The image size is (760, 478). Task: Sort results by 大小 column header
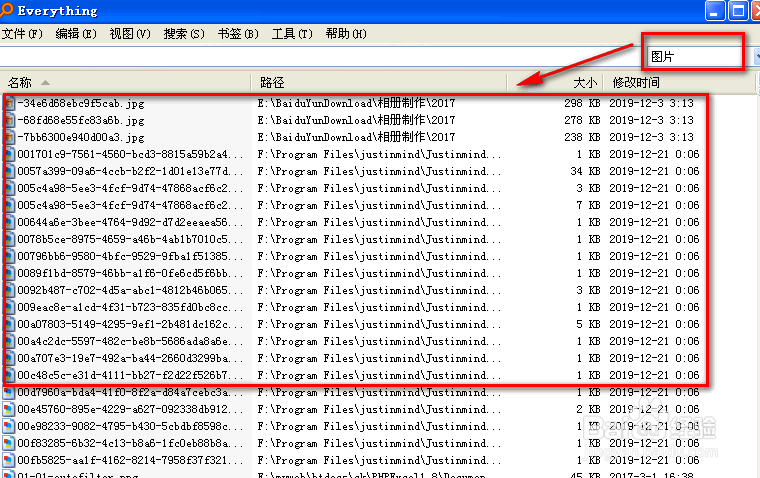click(x=555, y=82)
